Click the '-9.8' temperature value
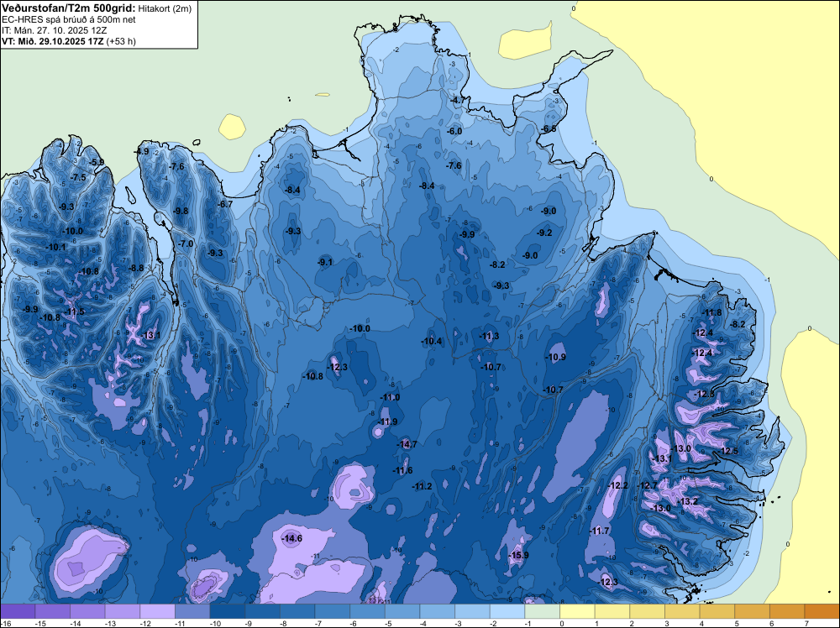This screenshot has height=628, width=840. pos(181,211)
